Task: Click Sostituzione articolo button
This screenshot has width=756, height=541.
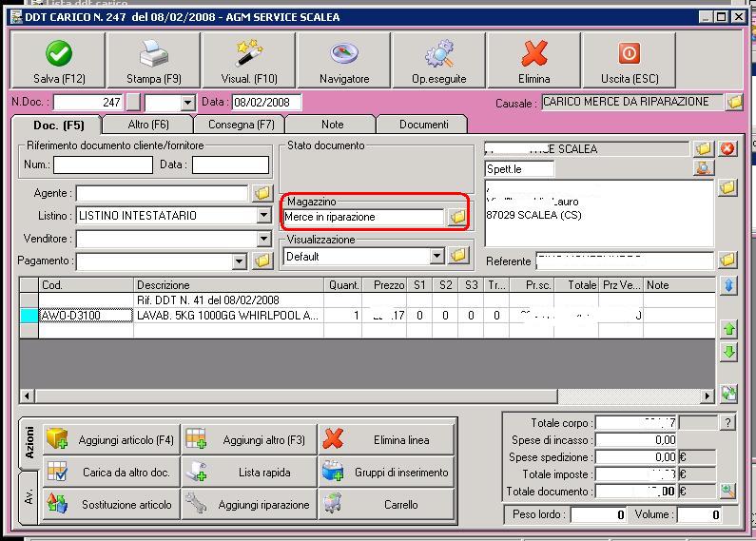Action: pos(111,504)
